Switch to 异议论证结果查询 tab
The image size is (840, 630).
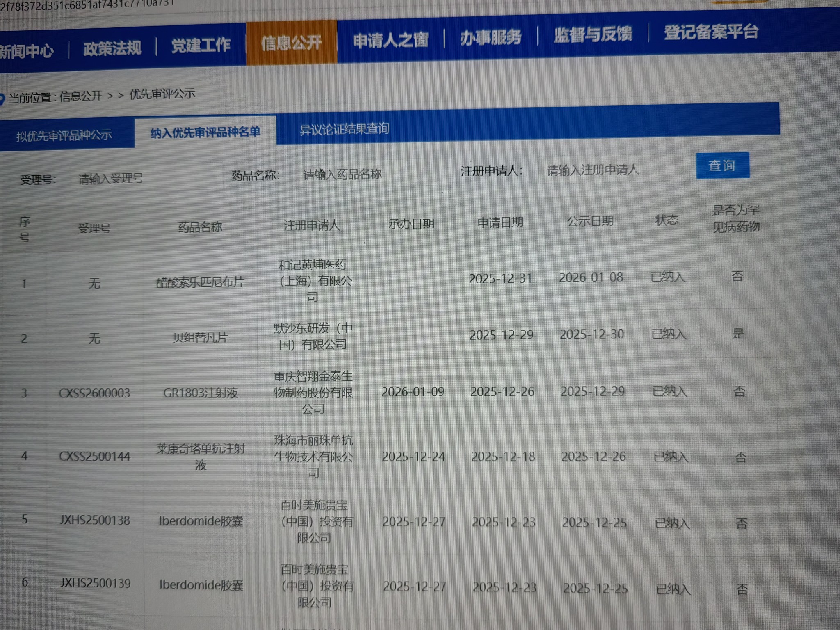[x=344, y=129]
